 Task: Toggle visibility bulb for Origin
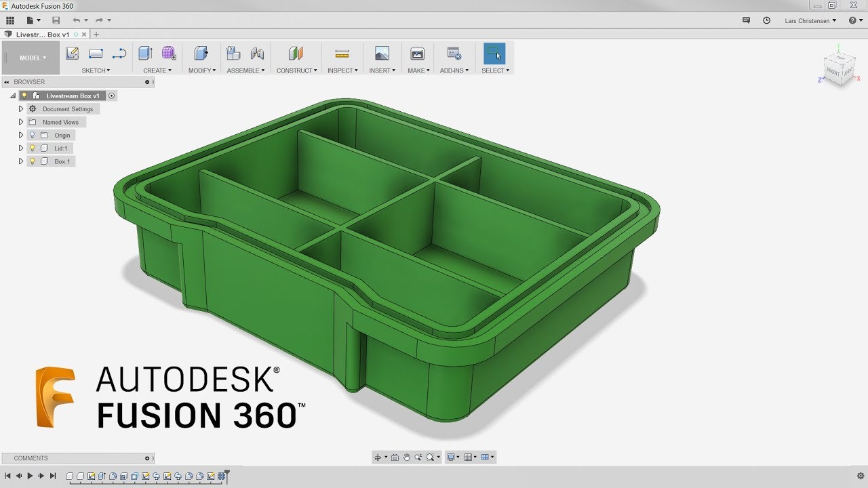(32, 135)
